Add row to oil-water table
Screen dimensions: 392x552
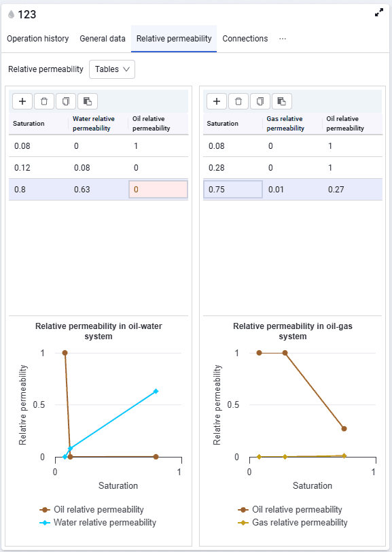(x=22, y=101)
